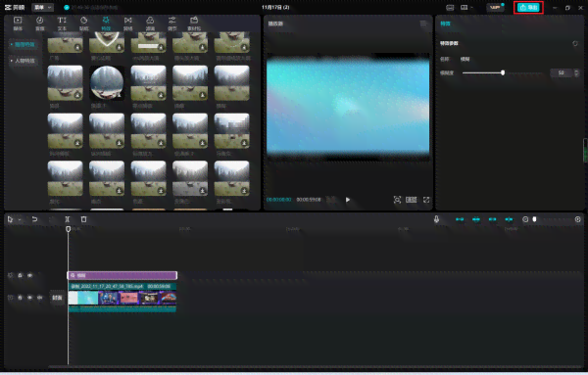Screen dimensions: 588x375
Task: Lock the purple effect track
Action: click(x=20, y=275)
